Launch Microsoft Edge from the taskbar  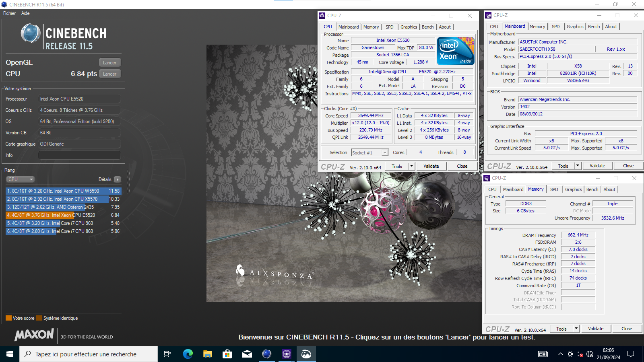(188, 354)
